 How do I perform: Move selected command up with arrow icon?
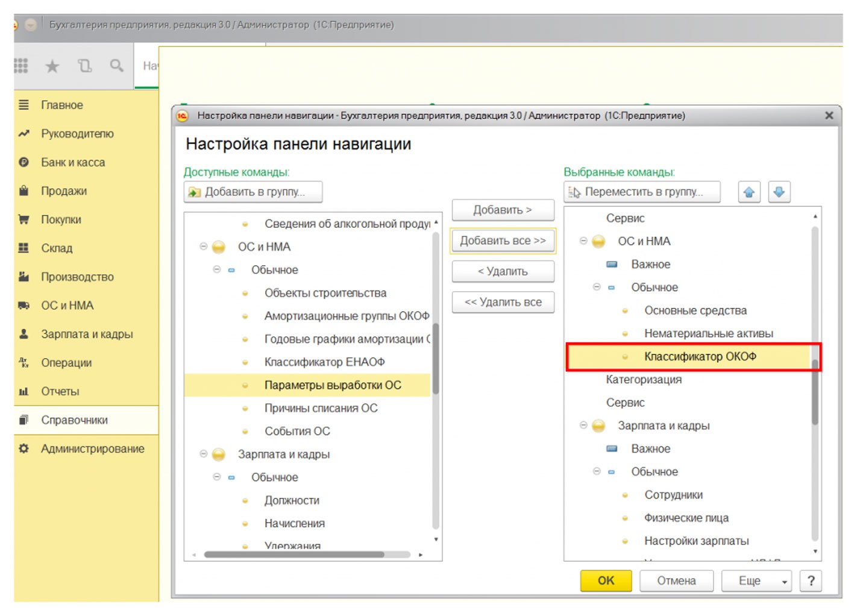click(749, 192)
